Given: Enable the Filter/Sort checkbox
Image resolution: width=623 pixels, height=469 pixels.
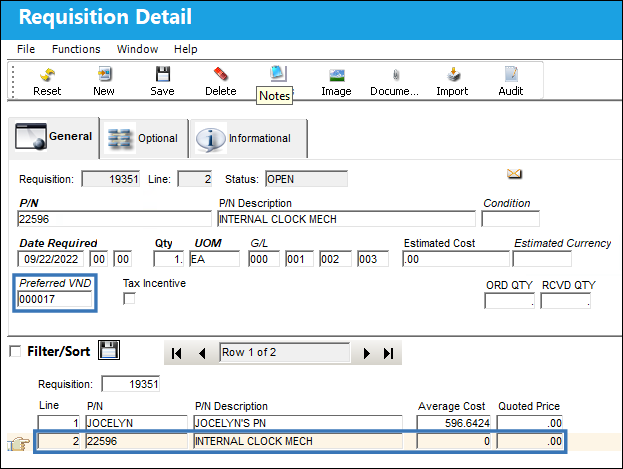Looking at the screenshot, I should 15,351.
